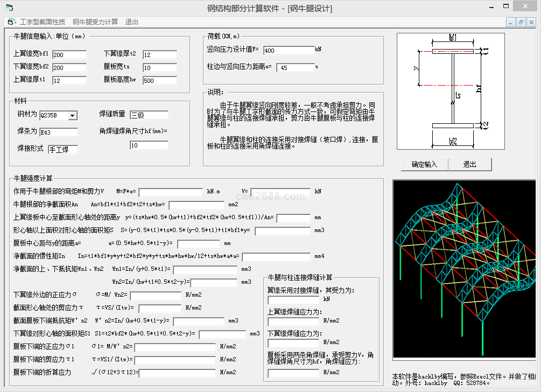Restore down the inner child window

[x=521, y=22]
